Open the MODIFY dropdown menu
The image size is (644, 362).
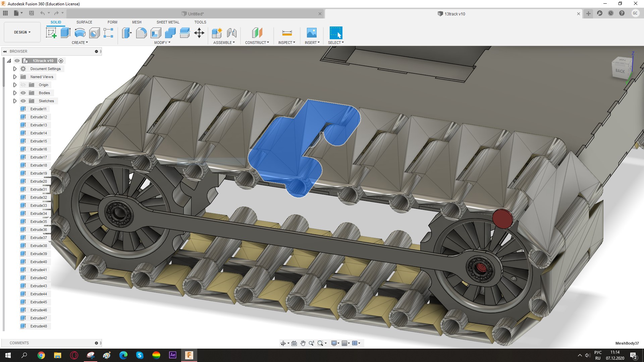tap(162, 43)
